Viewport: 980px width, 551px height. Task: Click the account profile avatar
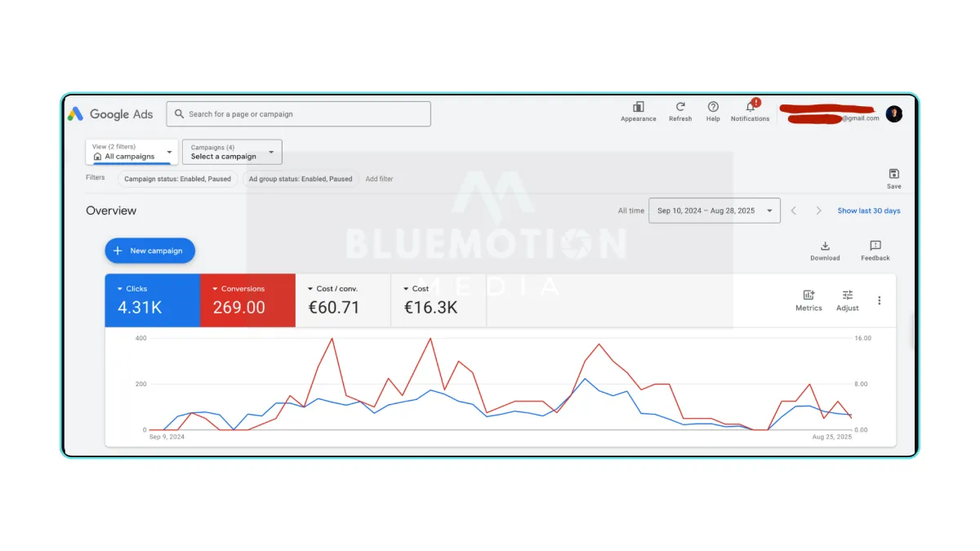pyautogui.click(x=894, y=114)
